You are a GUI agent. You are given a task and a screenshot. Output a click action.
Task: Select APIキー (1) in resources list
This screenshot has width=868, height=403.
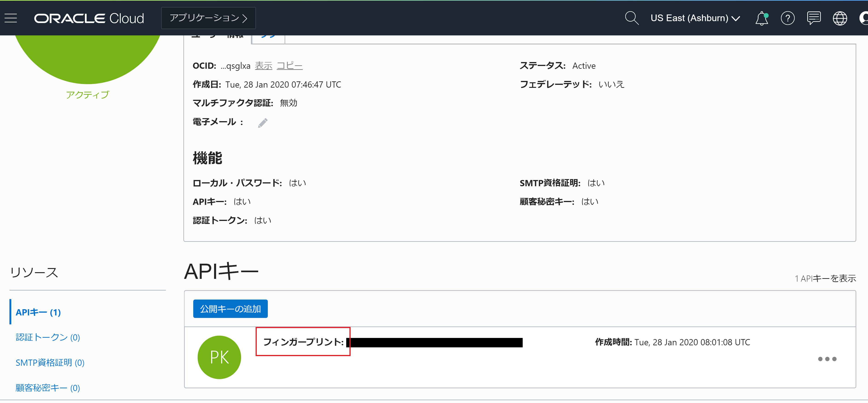point(38,312)
